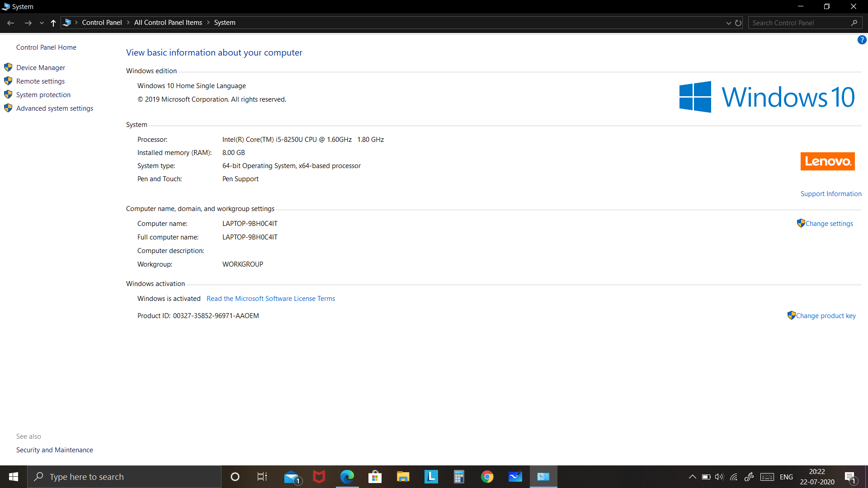Click the refresh icon in address bar

coord(738,23)
